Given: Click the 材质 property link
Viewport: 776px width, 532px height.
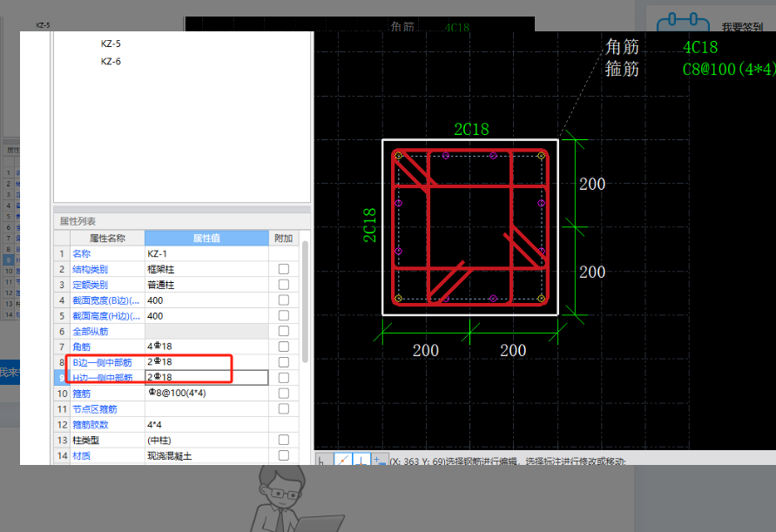Looking at the screenshot, I should [x=82, y=455].
